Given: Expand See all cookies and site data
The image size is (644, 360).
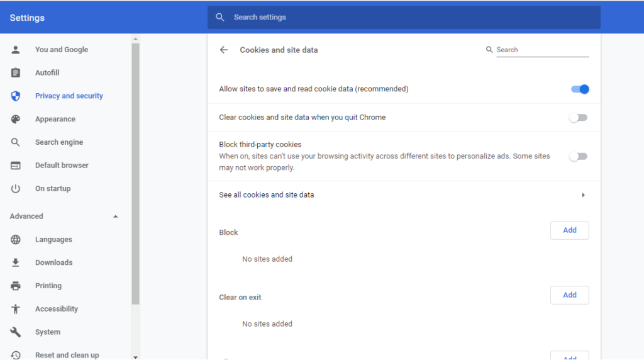Looking at the screenshot, I should 583,195.
